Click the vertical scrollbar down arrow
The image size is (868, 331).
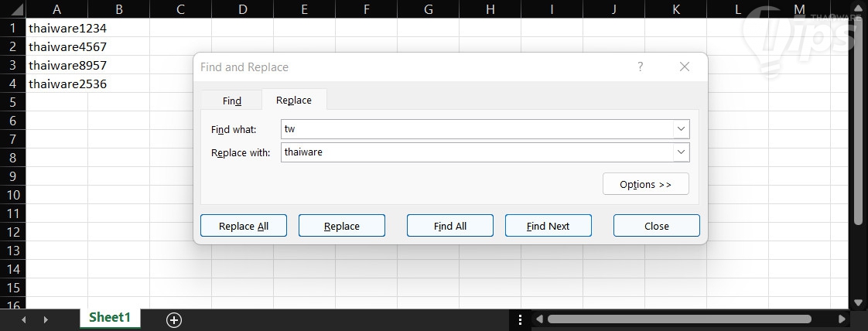(x=857, y=302)
